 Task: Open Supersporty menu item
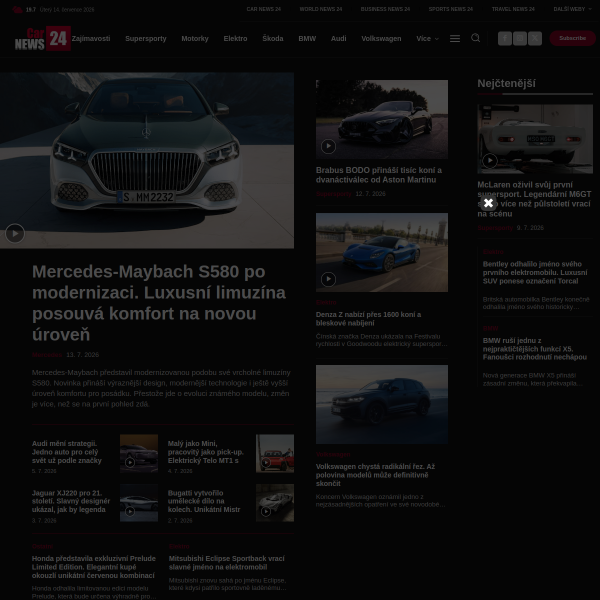coord(146,39)
